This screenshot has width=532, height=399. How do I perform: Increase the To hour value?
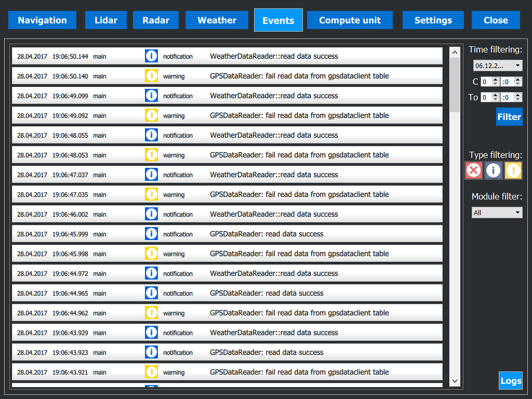[495, 96]
